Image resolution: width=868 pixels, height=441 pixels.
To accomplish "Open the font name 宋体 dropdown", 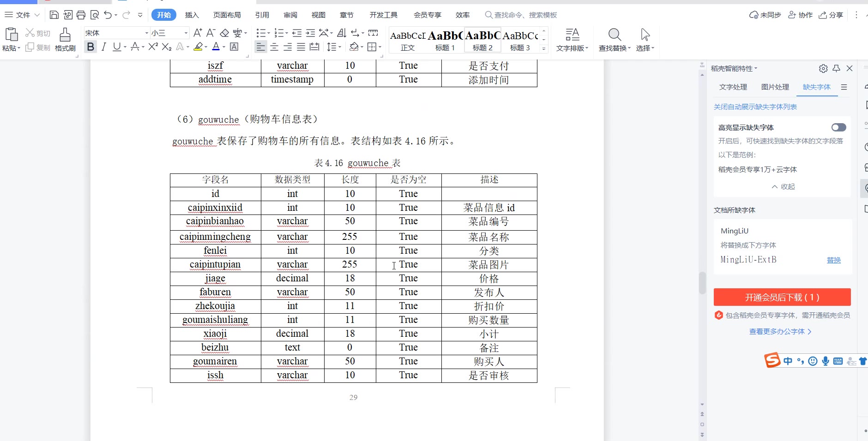I will coord(147,33).
